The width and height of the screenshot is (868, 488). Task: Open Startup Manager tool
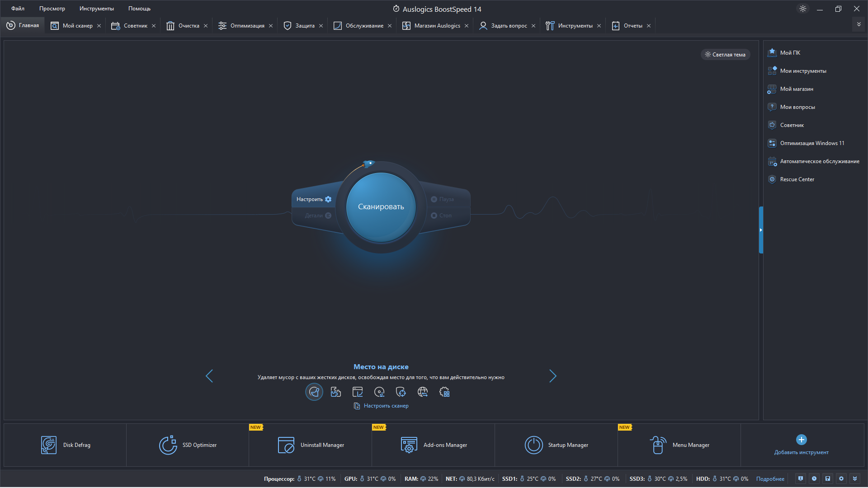coord(557,445)
